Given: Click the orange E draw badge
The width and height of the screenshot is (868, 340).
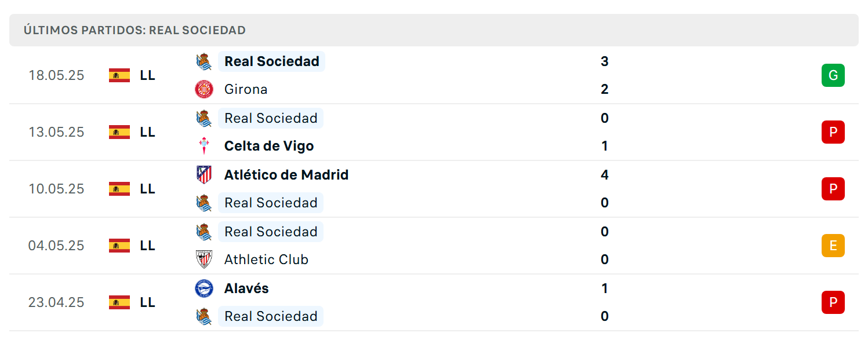Looking at the screenshot, I should point(833,246).
